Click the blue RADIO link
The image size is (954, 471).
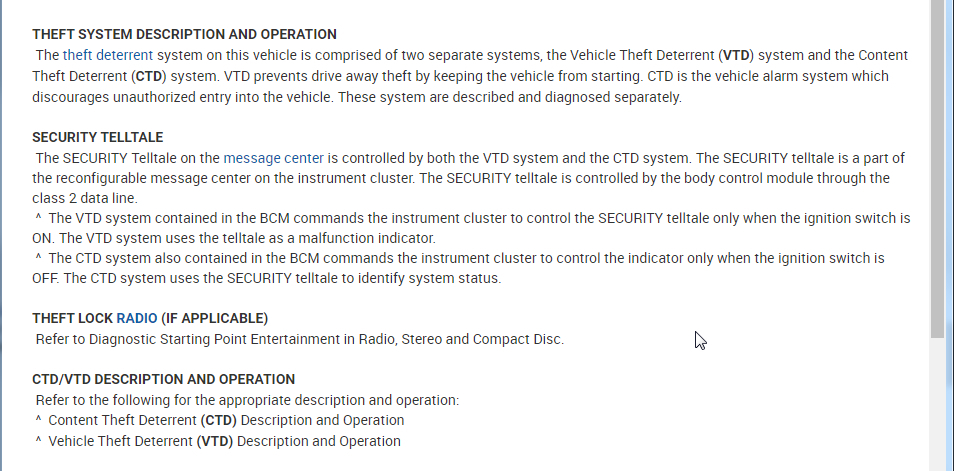pos(136,318)
